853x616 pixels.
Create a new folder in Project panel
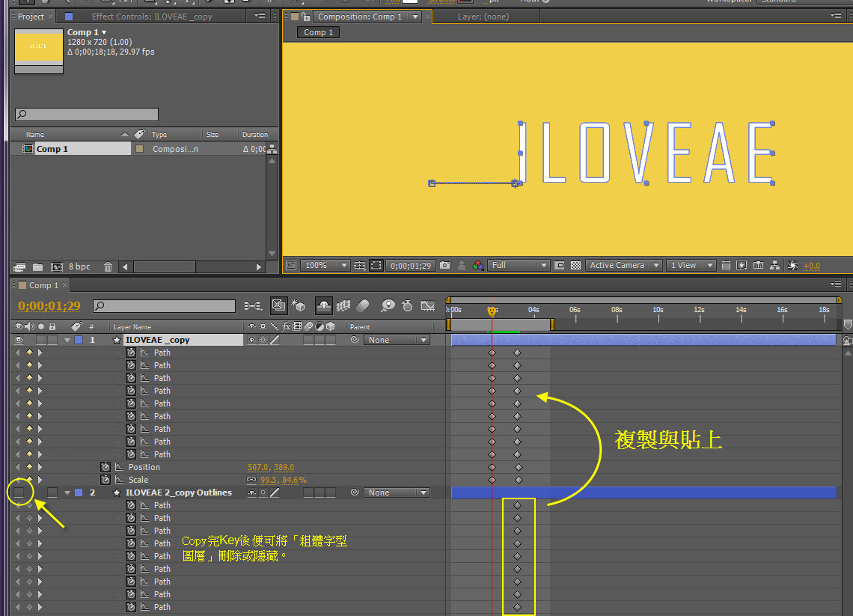(37, 267)
